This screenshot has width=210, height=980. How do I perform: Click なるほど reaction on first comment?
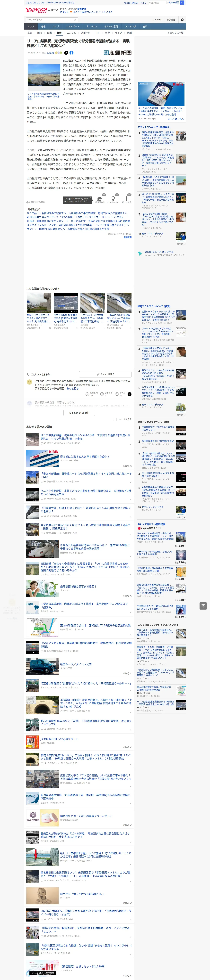pos(102,394)
